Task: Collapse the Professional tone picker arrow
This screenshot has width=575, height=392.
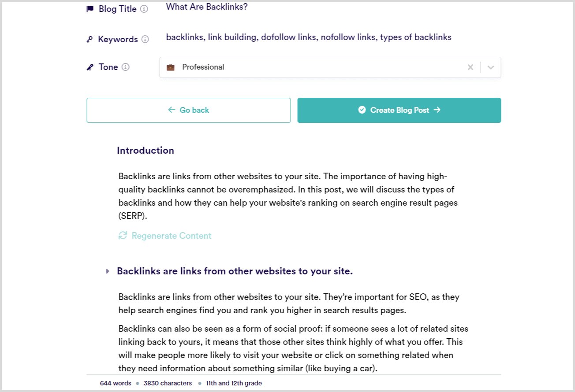Action: [490, 67]
